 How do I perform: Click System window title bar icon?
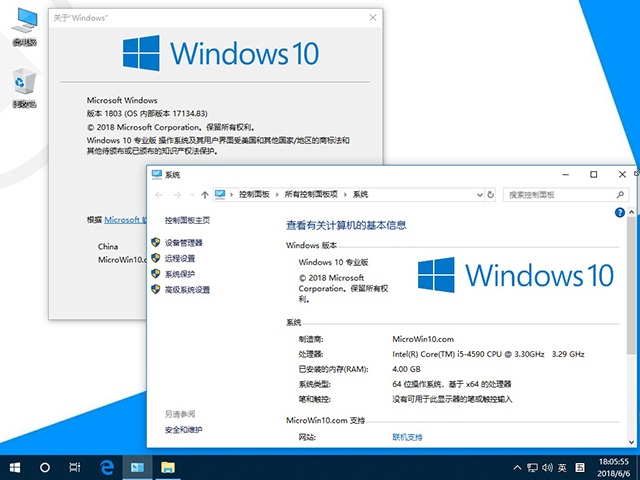pyautogui.click(x=157, y=174)
